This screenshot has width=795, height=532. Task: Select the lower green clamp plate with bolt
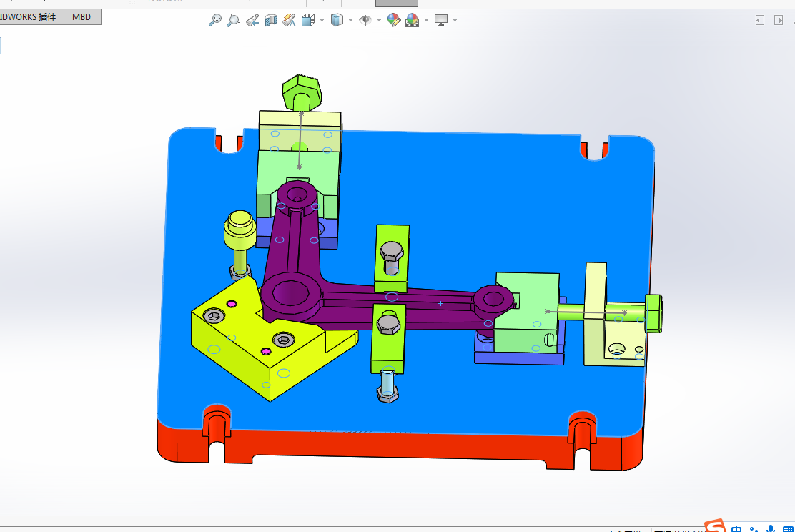[388, 339]
